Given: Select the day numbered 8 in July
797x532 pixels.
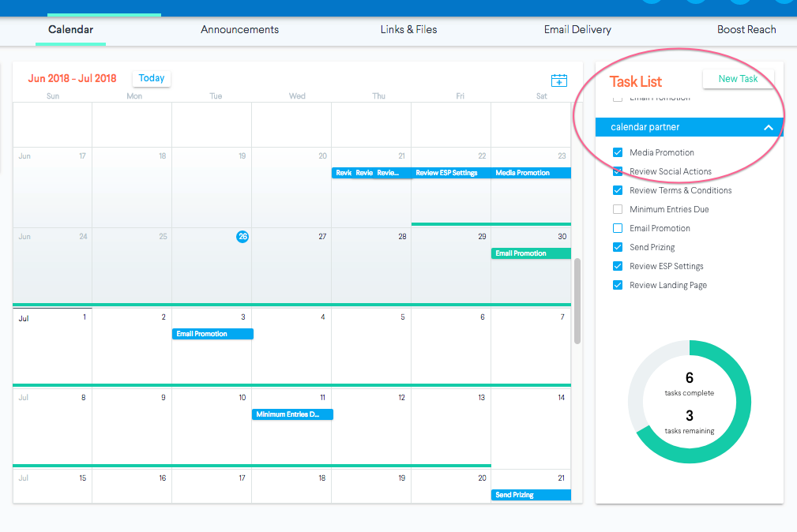Looking at the screenshot, I should [84, 397].
